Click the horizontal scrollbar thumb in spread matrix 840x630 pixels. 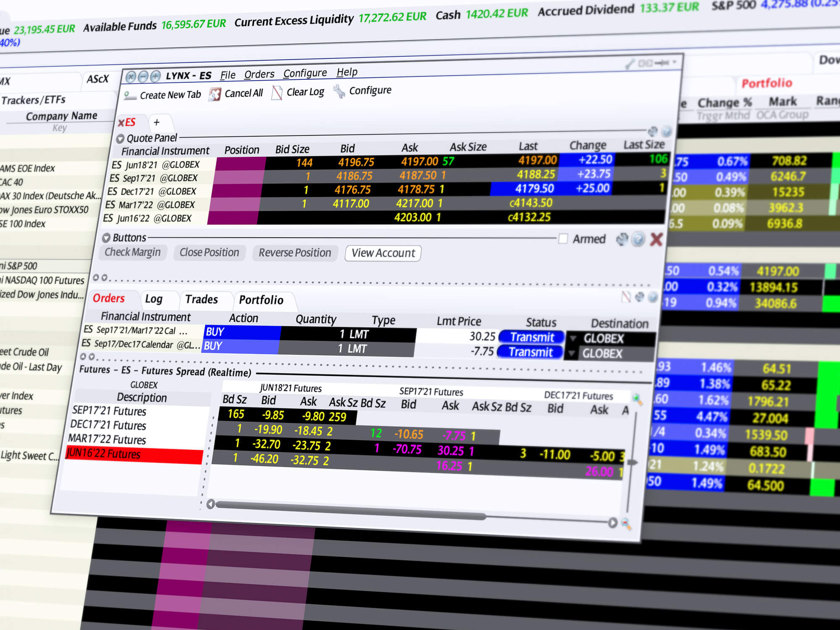pos(351,510)
